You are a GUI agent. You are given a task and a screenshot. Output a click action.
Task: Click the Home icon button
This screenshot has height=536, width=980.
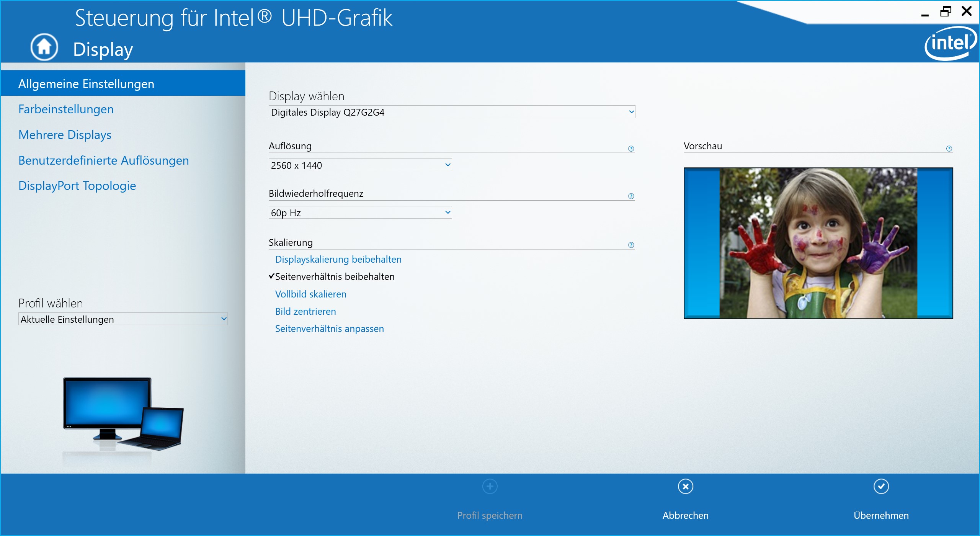[x=44, y=47]
